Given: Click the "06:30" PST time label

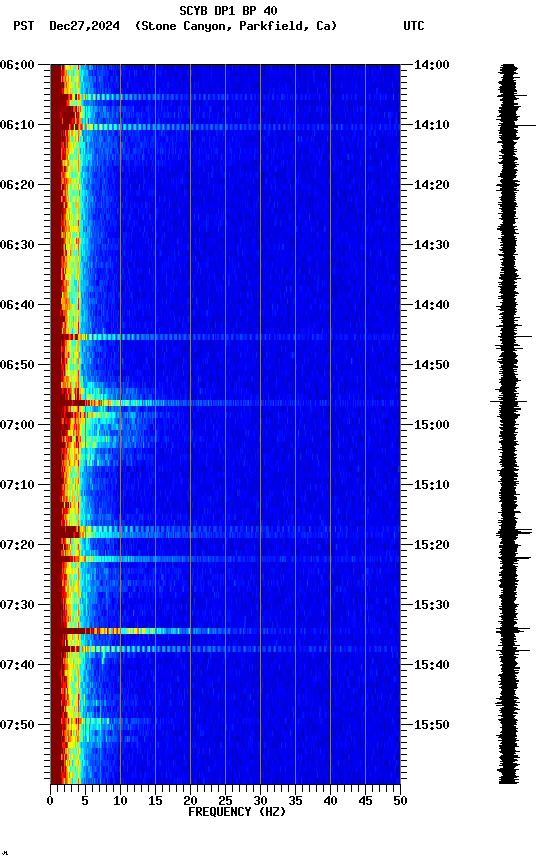Looking at the screenshot, I should coord(17,245).
